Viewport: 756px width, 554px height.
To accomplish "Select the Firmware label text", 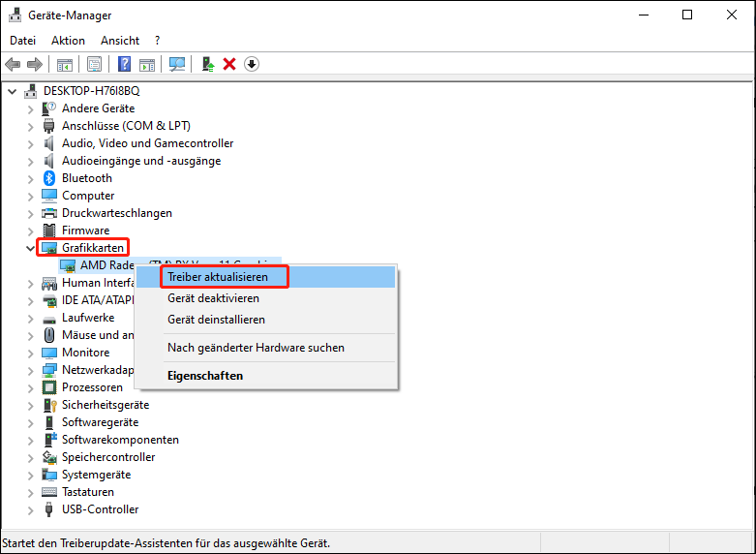I will [x=86, y=231].
